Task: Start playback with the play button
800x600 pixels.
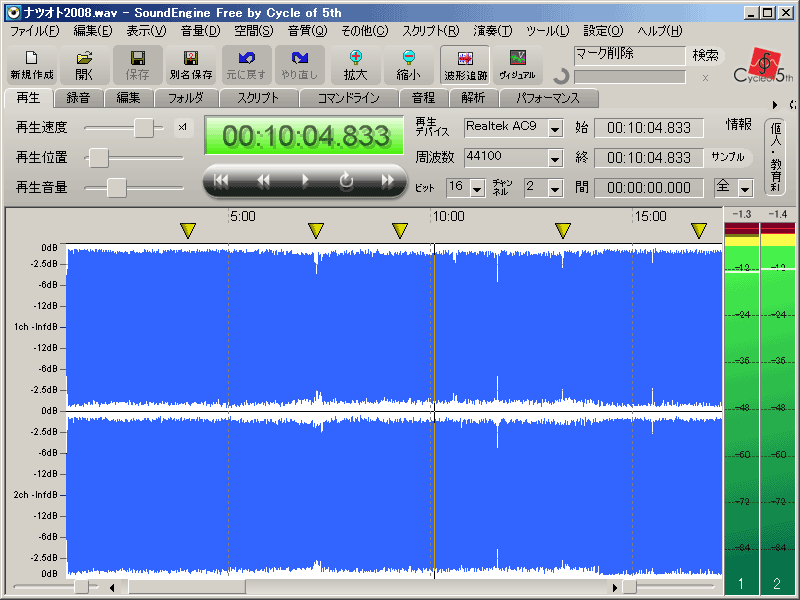Action: (305, 181)
